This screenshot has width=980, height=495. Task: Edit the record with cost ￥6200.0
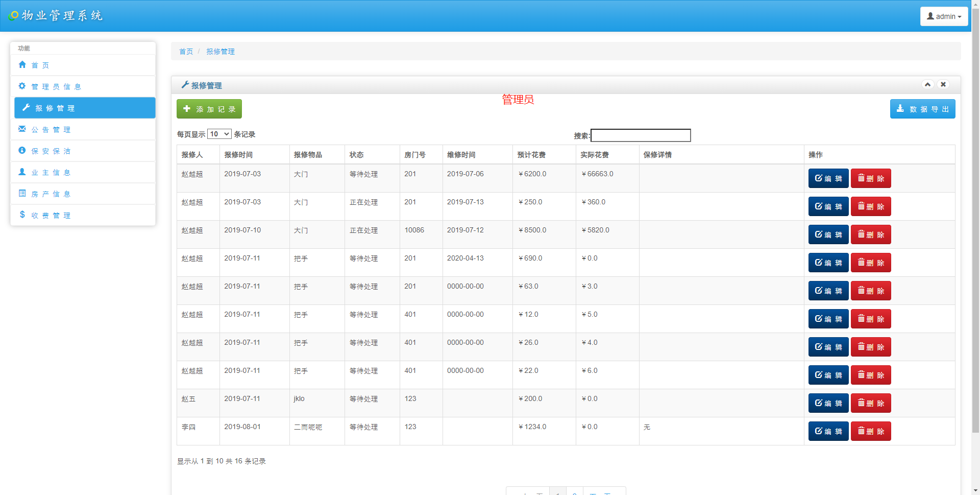tap(828, 178)
